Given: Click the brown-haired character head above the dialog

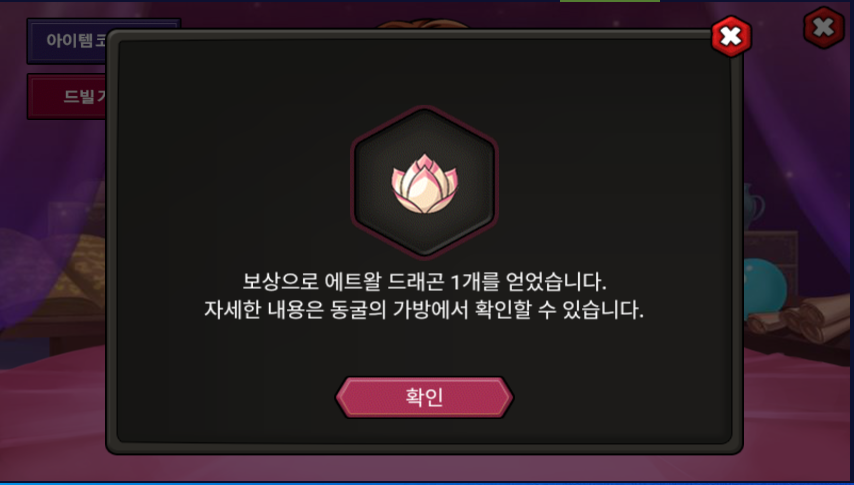Looking at the screenshot, I should (422, 24).
